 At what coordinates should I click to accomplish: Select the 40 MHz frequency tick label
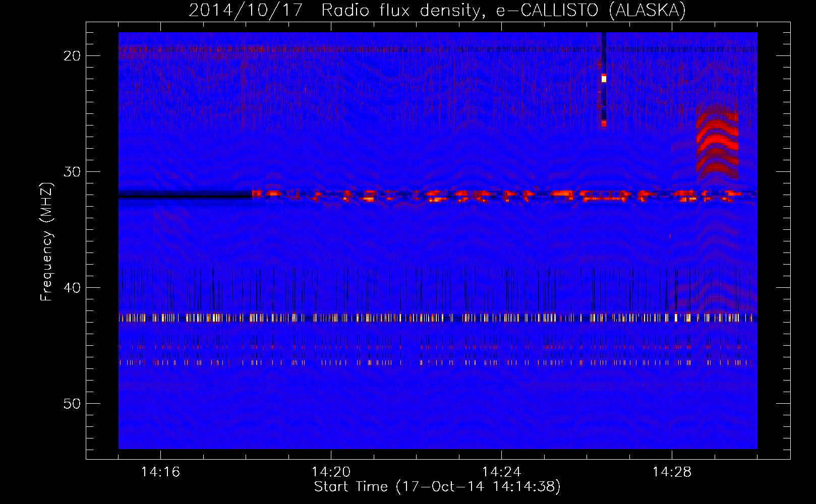73,287
